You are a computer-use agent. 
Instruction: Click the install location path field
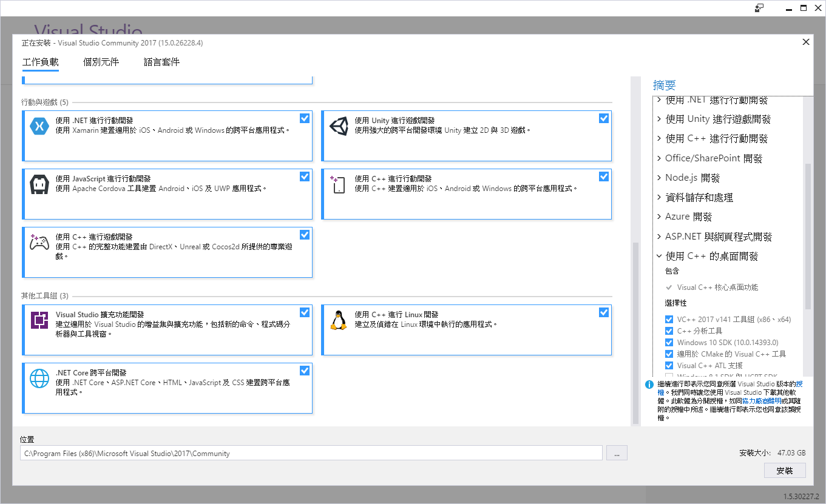pos(311,453)
